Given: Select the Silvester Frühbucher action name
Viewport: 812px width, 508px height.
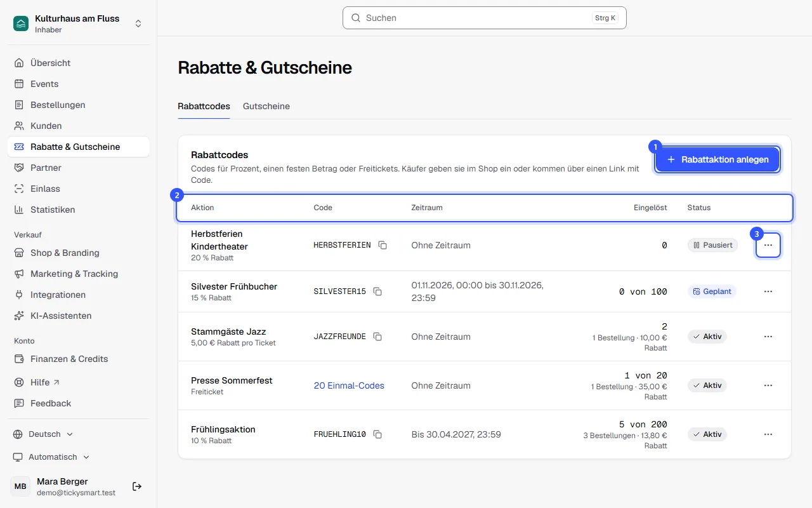Looking at the screenshot, I should pos(234,286).
